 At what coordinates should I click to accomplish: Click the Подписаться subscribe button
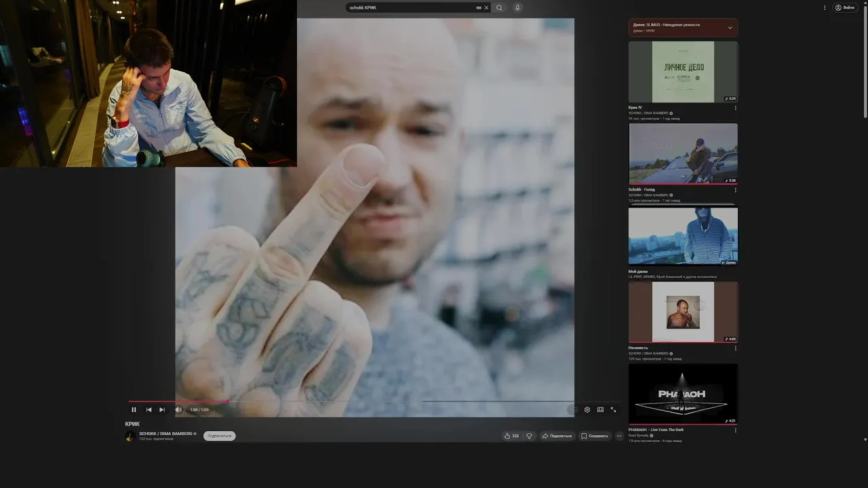pos(219,436)
